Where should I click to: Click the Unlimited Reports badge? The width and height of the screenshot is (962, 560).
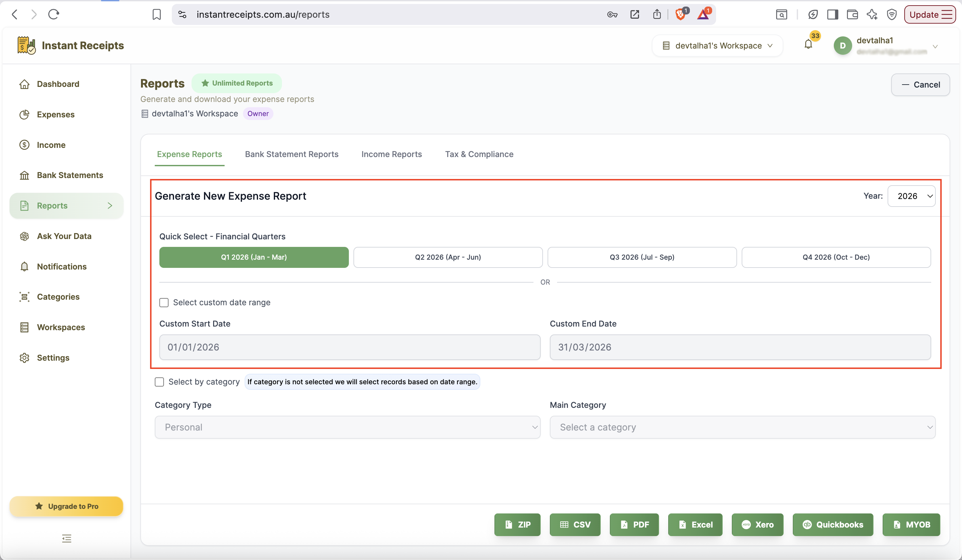click(x=237, y=83)
